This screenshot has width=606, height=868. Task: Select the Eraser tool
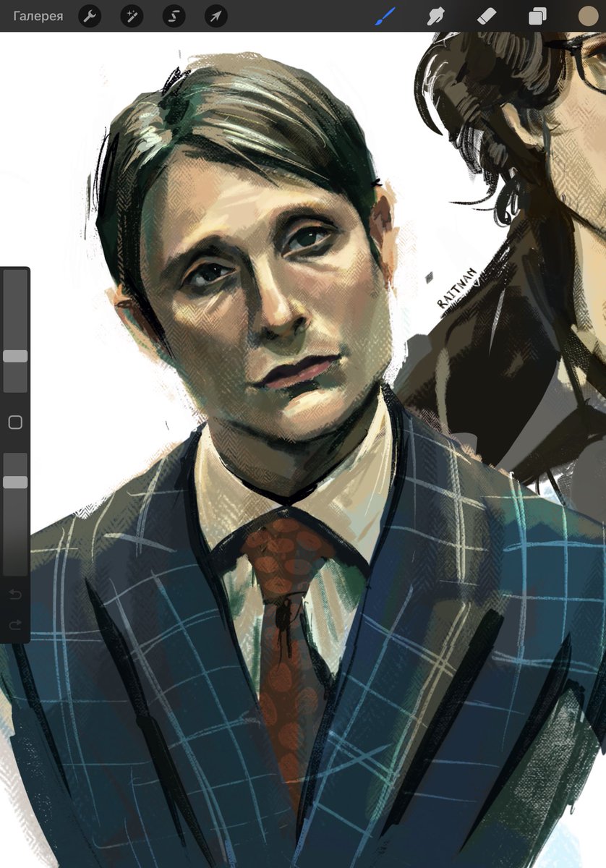coord(486,16)
